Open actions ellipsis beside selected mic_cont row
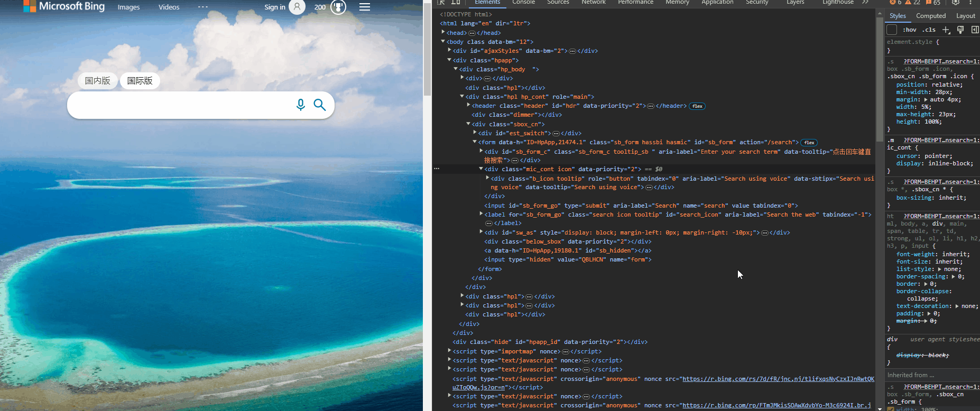Viewport: 980px width, 411px height. [437, 169]
